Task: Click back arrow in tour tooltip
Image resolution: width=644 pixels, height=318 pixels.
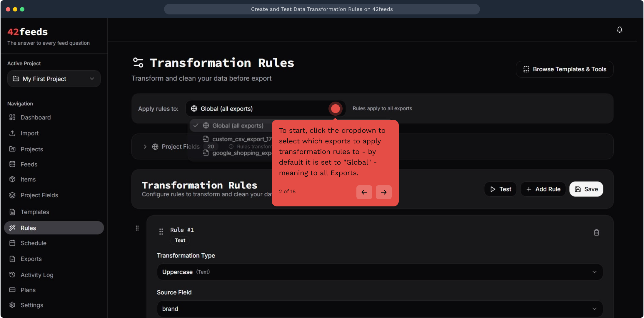Action: [364, 192]
